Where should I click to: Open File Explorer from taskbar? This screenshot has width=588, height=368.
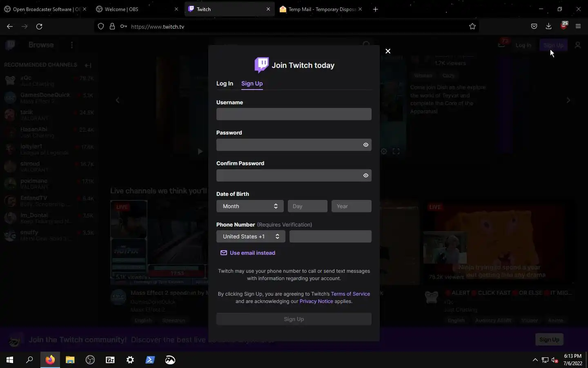point(70,360)
